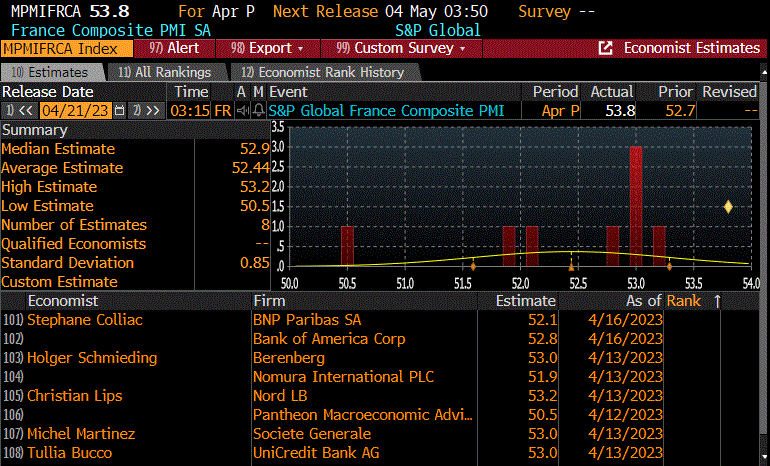
Task: Click the speaker audio alert icon
Action: pos(243,110)
